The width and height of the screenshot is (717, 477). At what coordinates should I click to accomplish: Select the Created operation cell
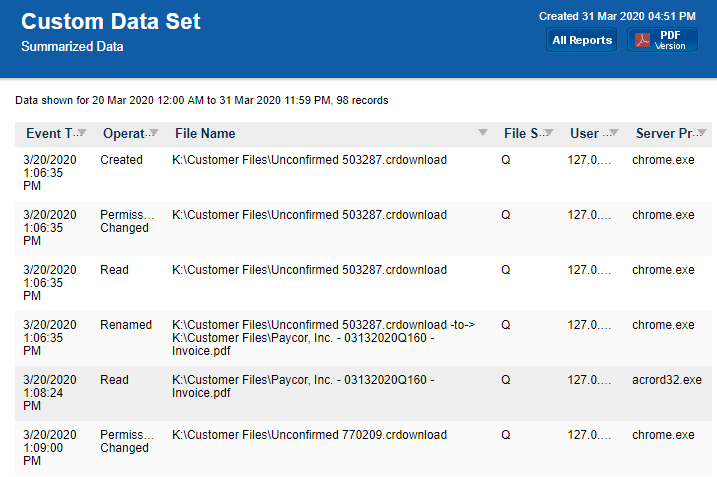pos(121,160)
